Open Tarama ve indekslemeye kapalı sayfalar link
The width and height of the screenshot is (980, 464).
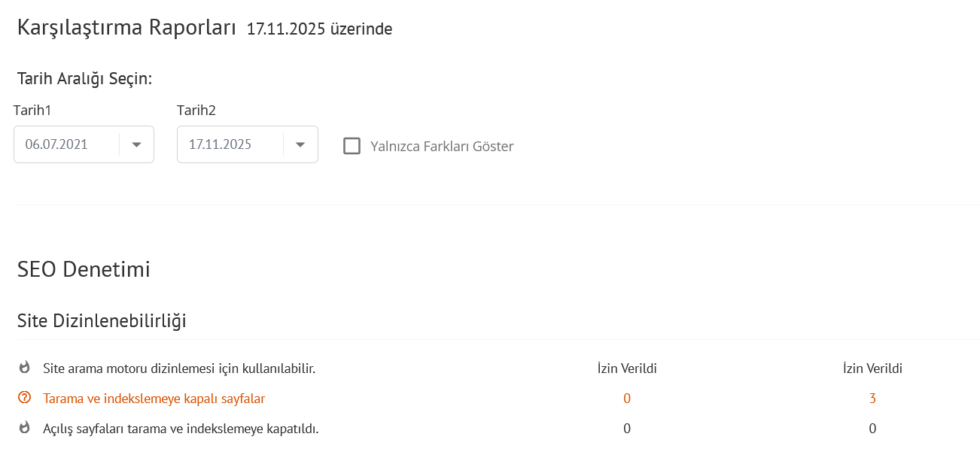(x=154, y=398)
